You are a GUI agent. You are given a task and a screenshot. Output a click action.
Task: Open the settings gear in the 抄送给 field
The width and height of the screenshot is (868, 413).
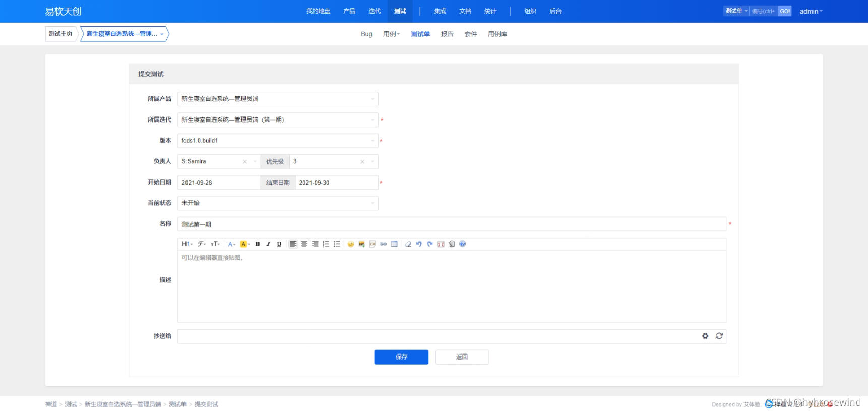[705, 336]
